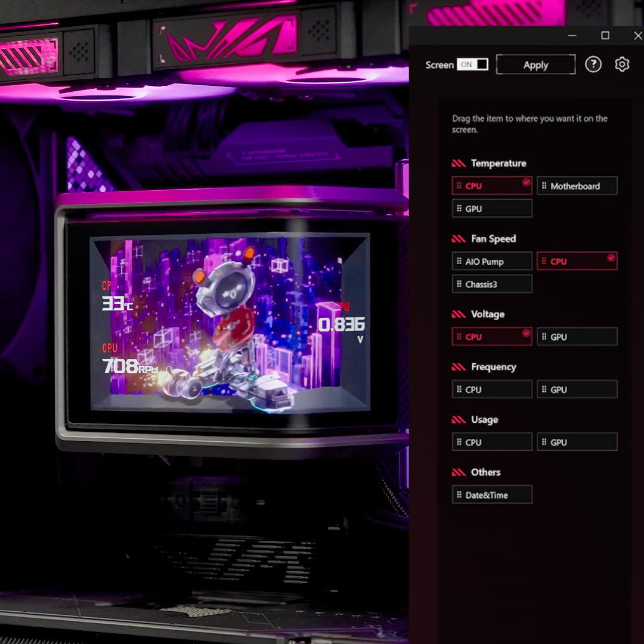Select the GPU item under Temperature

tap(492, 209)
